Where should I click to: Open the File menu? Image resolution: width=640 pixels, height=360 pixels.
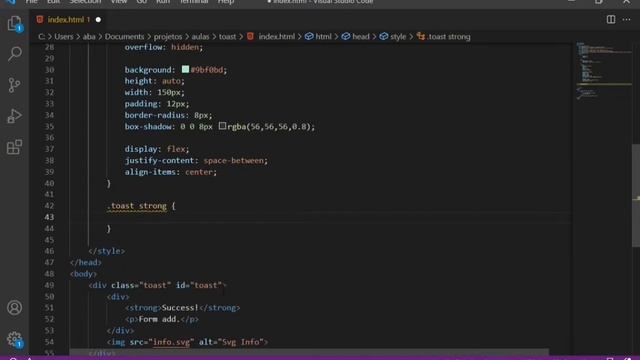pyautogui.click(x=31, y=2)
